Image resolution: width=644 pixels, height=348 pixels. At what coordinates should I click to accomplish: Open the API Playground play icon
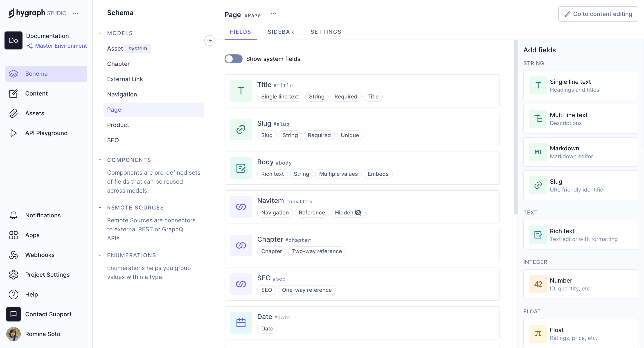click(x=13, y=133)
